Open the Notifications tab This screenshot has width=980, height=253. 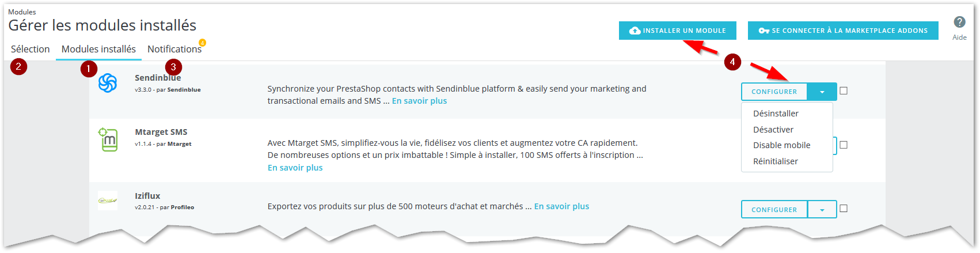pos(174,49)
